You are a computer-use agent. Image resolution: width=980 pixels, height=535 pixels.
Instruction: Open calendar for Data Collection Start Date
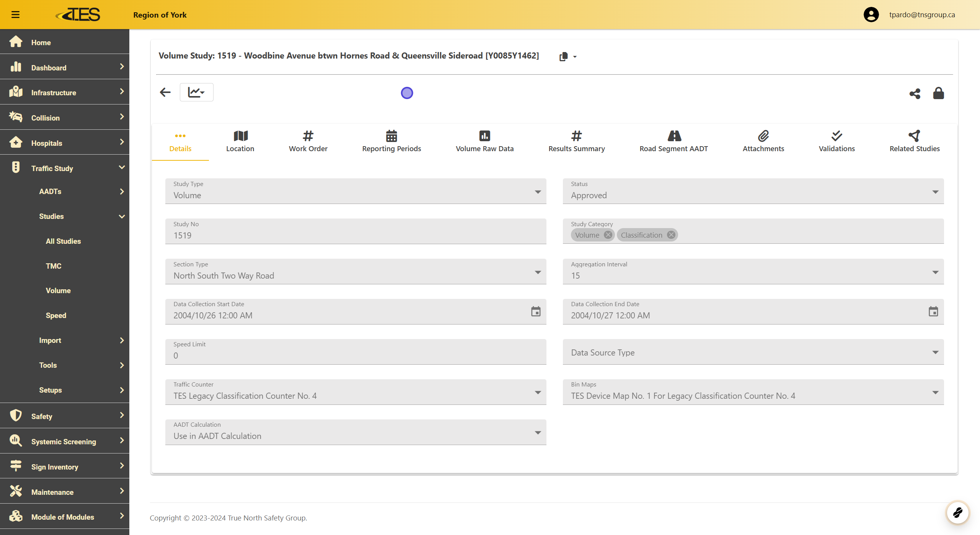coord(536,312)
